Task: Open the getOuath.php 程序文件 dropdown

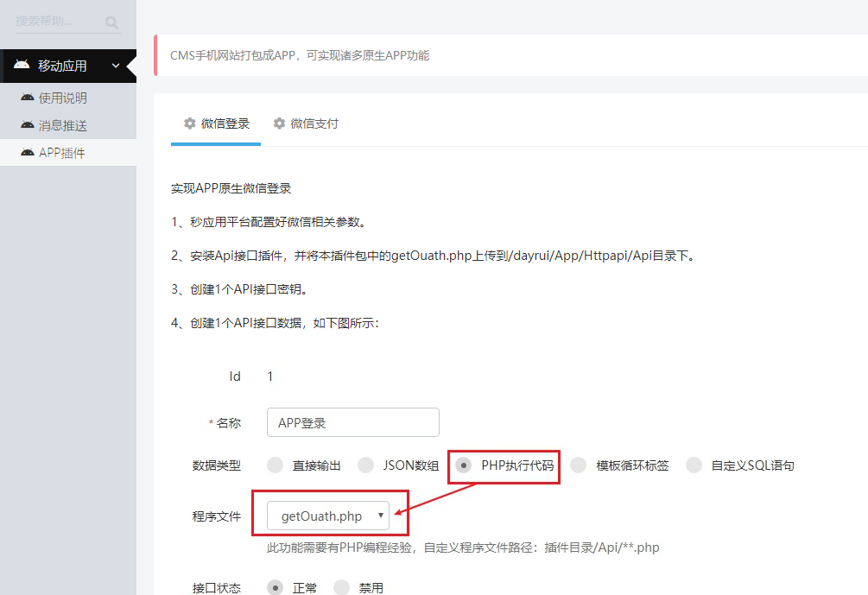Action: (x=328, y=516)
